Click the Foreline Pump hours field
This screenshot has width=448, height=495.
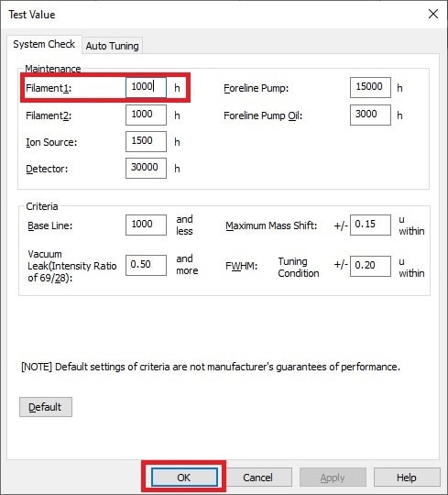pyautogui.click(x=370, y=87)
